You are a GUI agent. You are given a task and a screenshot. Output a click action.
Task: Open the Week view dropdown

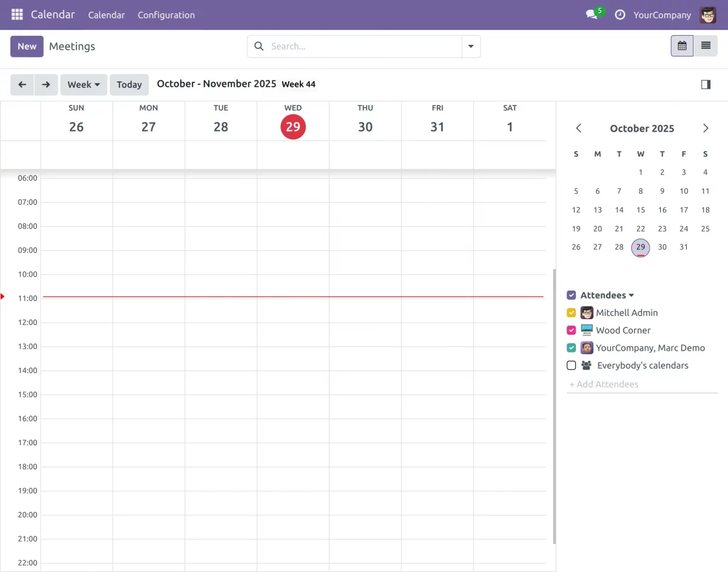pyautogui.click(x=84, y=84)
